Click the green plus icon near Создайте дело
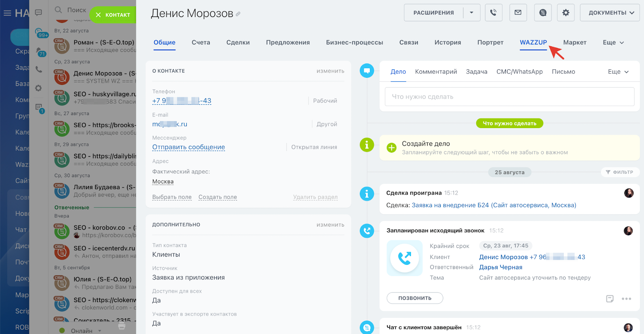 [x=391, y=148]
